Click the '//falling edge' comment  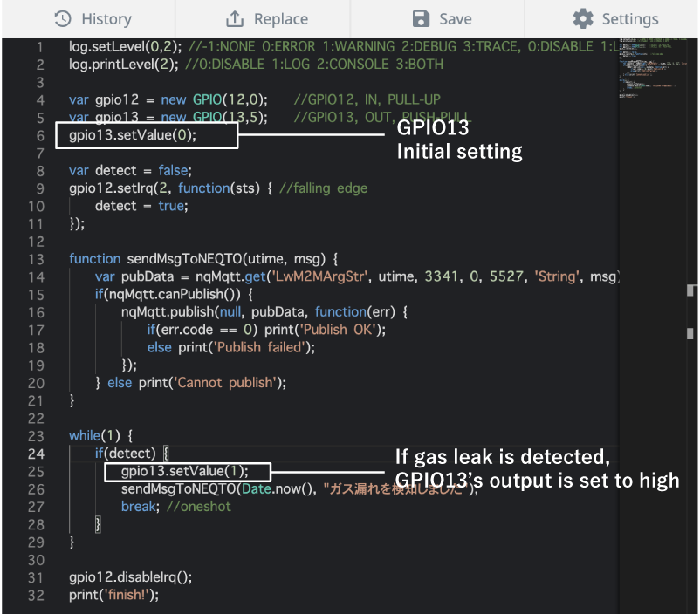(323, 188)
